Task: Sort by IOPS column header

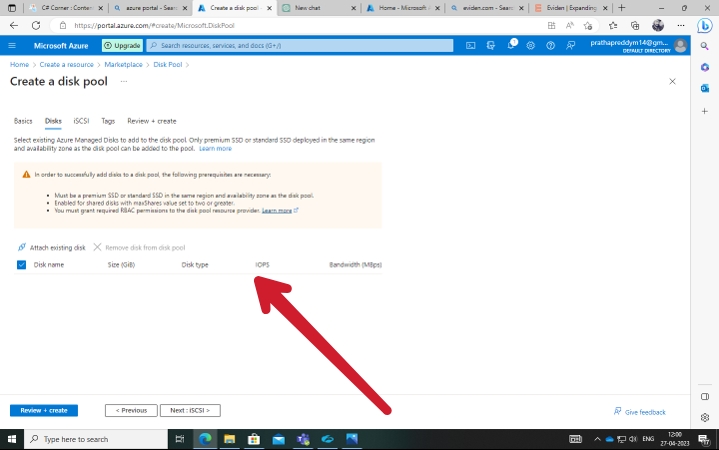Action: [262, 265]
